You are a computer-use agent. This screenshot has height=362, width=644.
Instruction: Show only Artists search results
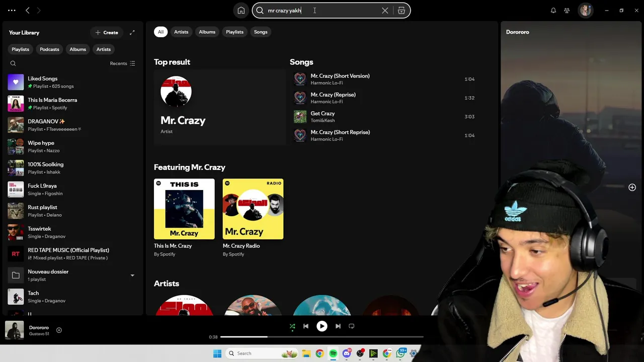[x=181, y=32]
